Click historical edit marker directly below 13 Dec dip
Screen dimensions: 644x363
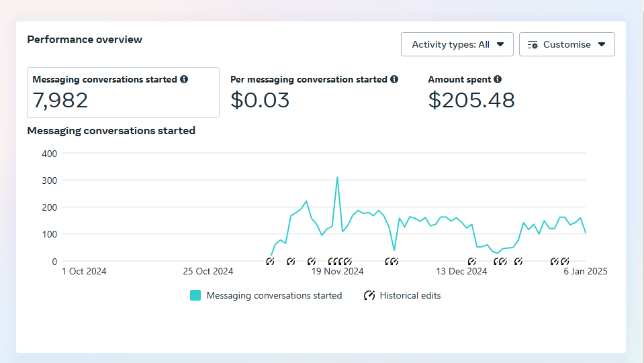tap(471, 261)
